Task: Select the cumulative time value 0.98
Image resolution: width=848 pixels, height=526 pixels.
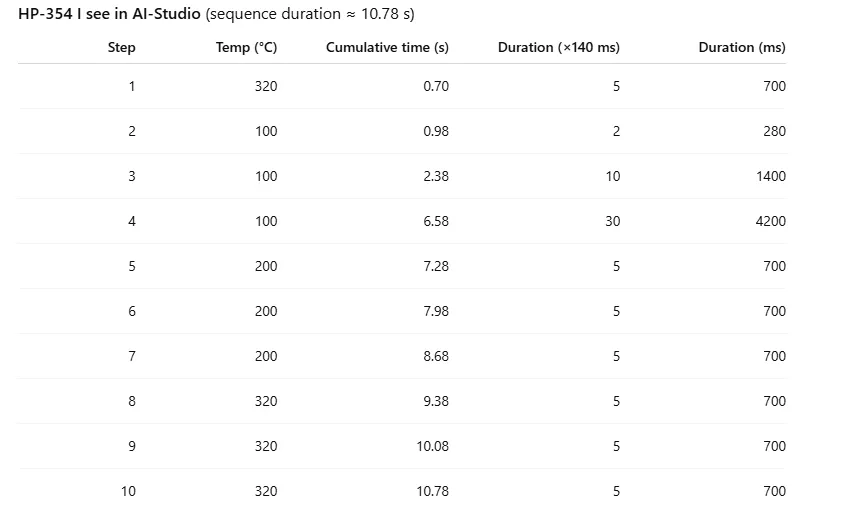Action: click(x=436, y=131)
